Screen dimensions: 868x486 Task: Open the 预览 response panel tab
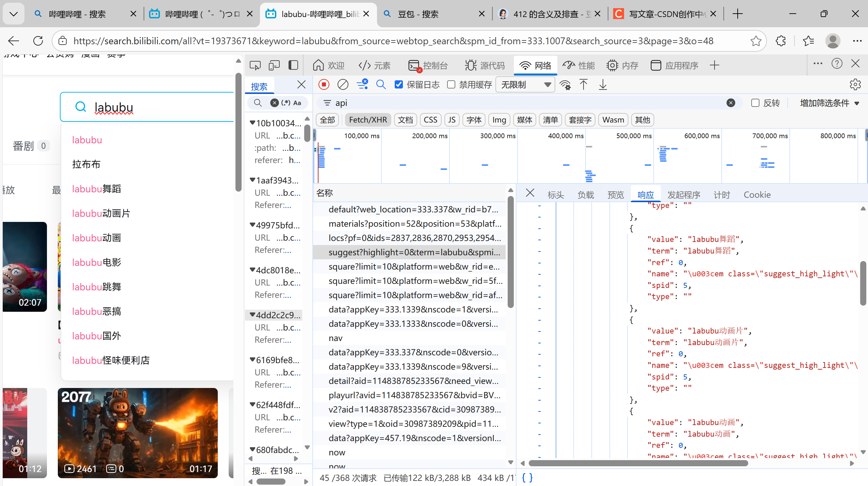[616, 195]
